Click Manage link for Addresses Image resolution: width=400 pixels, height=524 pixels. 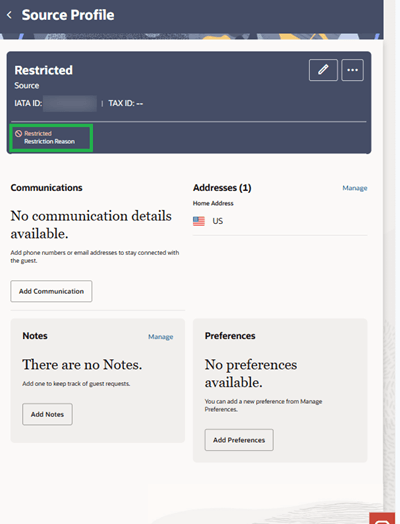coord(355,188)
